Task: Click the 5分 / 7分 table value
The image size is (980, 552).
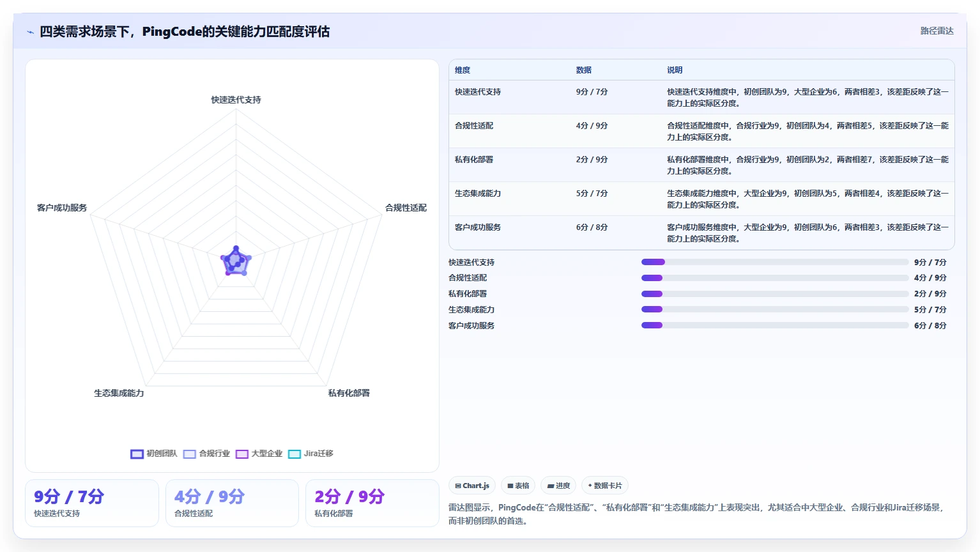Action: (x=592, y=194)
